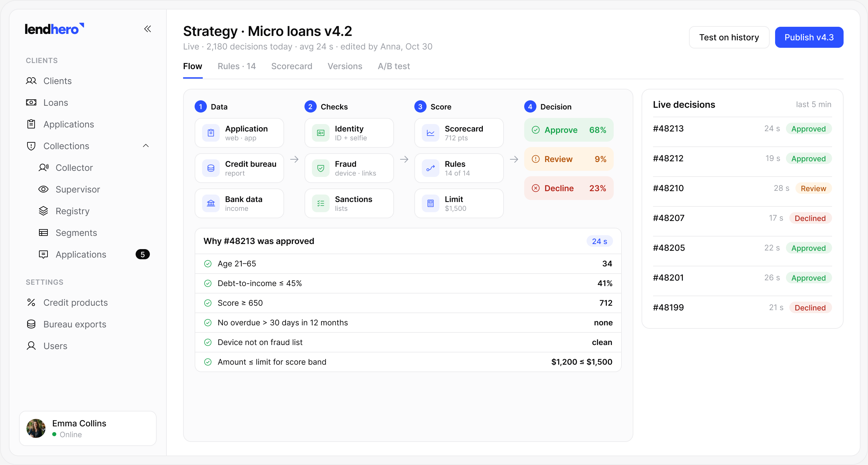This screenshot has width=868, height=465.
Task: Click the Registry layers icon
Action: [x=43, y=211]
